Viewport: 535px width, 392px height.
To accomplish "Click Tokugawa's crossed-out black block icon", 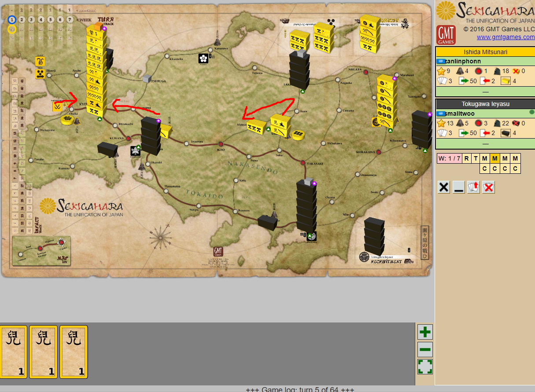I will click(517, 123).
